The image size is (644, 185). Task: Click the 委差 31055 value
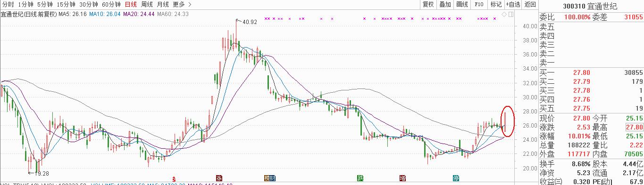633,17
